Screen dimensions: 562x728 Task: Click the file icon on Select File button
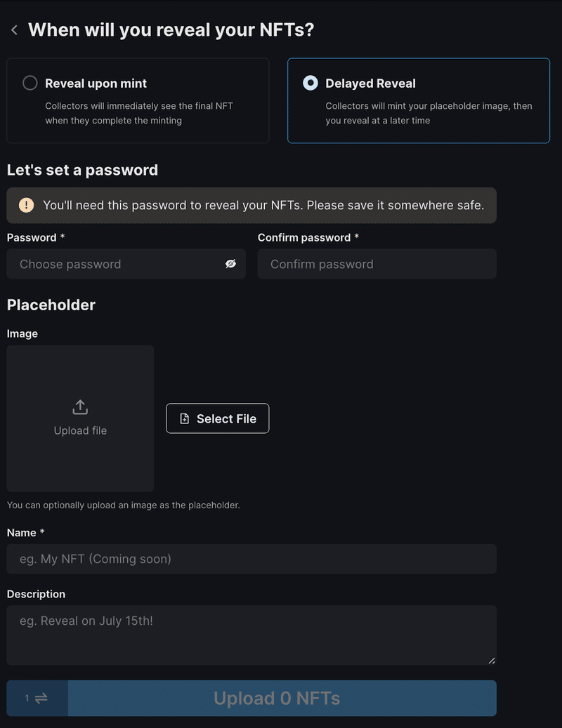[184, 418]
